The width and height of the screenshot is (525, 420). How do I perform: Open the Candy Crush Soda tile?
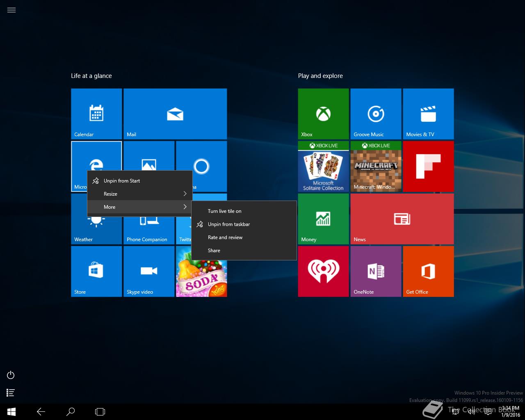[x=201, y=279]
